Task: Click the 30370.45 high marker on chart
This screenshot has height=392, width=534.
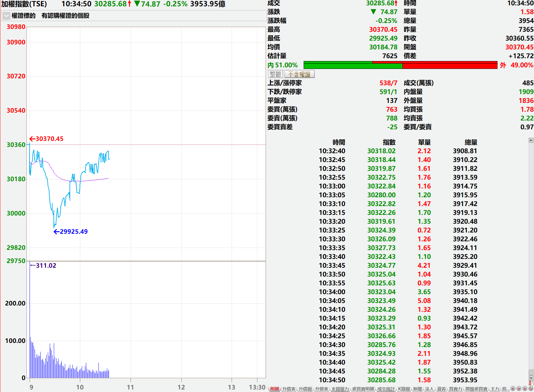Action: point(47,139)
